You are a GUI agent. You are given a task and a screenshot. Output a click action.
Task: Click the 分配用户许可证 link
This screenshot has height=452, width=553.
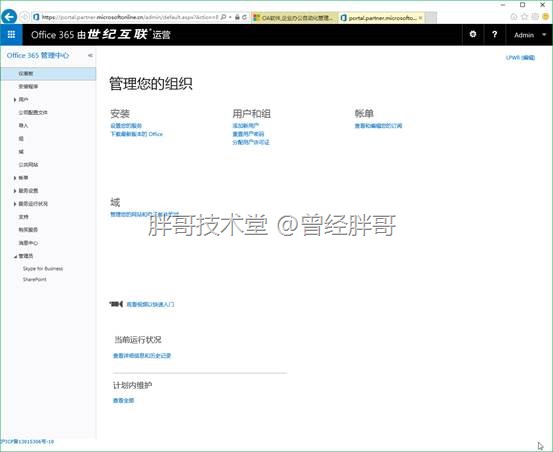251,142
